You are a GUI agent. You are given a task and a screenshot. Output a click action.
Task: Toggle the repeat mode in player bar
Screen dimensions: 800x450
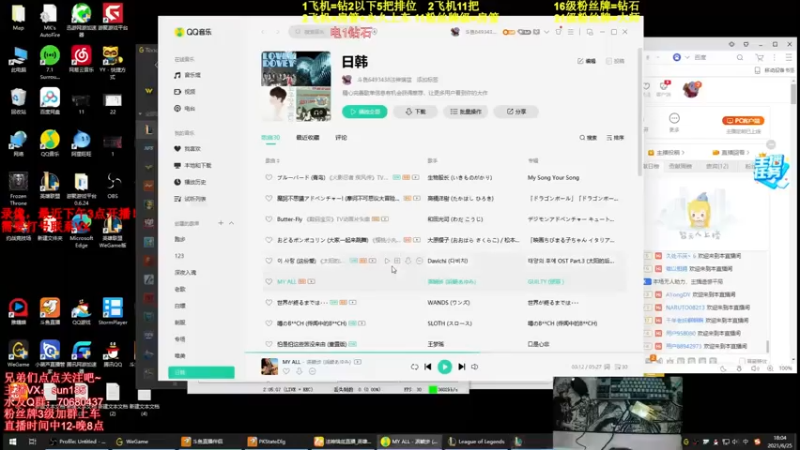click(x=414, y=367)
